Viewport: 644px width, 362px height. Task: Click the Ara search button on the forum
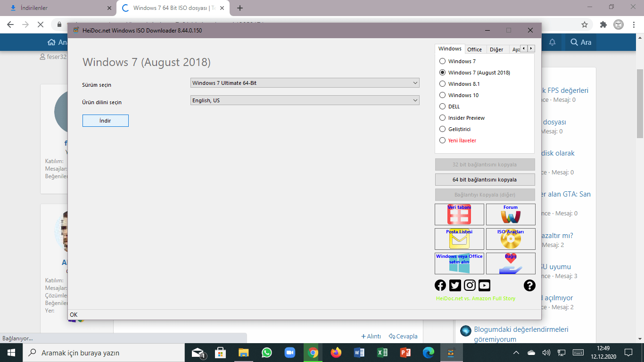pyautogui.click(x=581, y=42)
